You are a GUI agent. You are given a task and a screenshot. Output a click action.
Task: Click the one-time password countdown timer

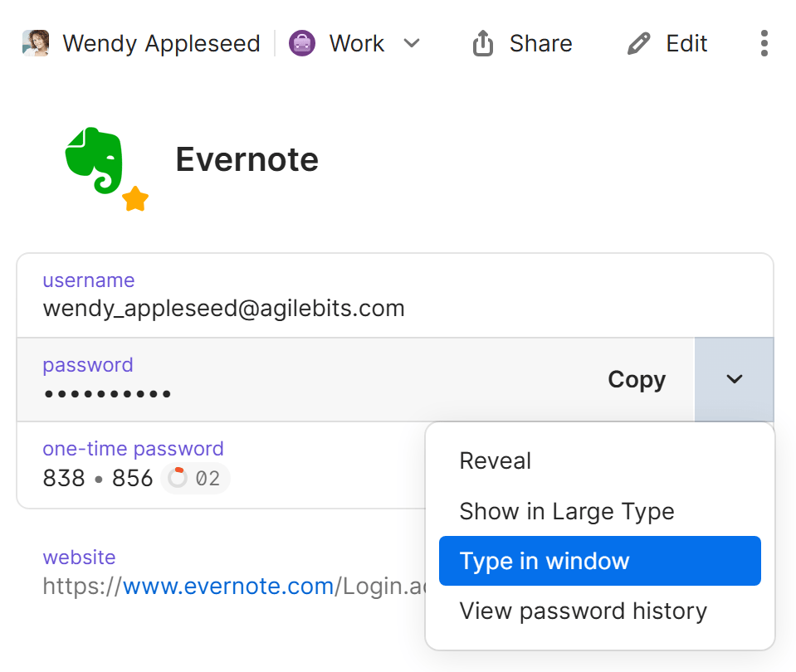point(195,478)
